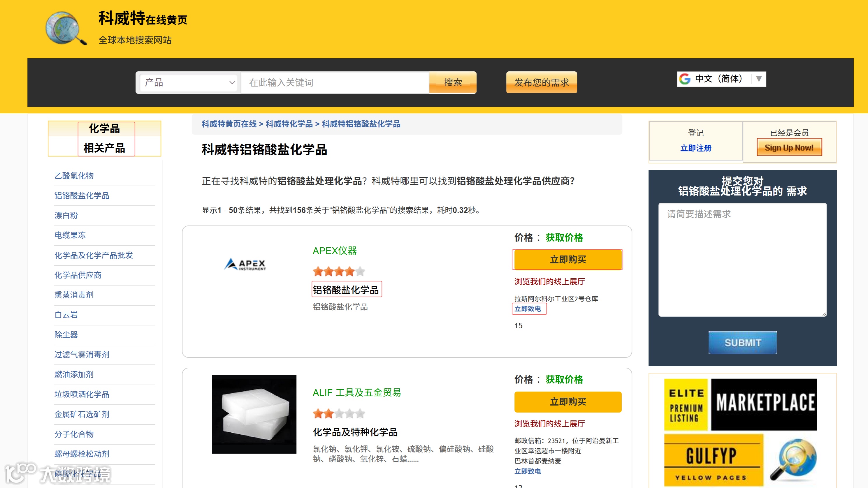
Task: Click the Google translate G icon
Action: click(685, 79)
